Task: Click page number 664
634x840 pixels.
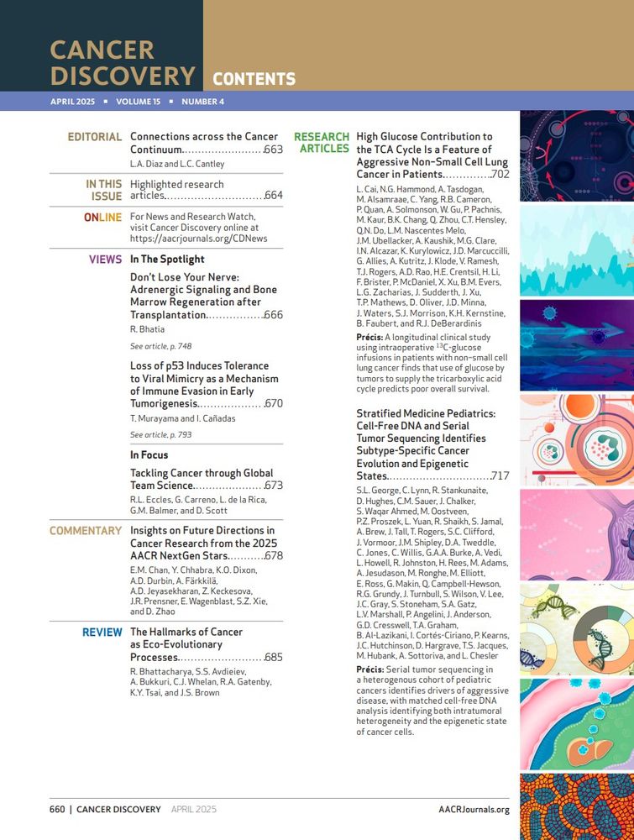Action: pyautogui.click(x=273, y=196)
